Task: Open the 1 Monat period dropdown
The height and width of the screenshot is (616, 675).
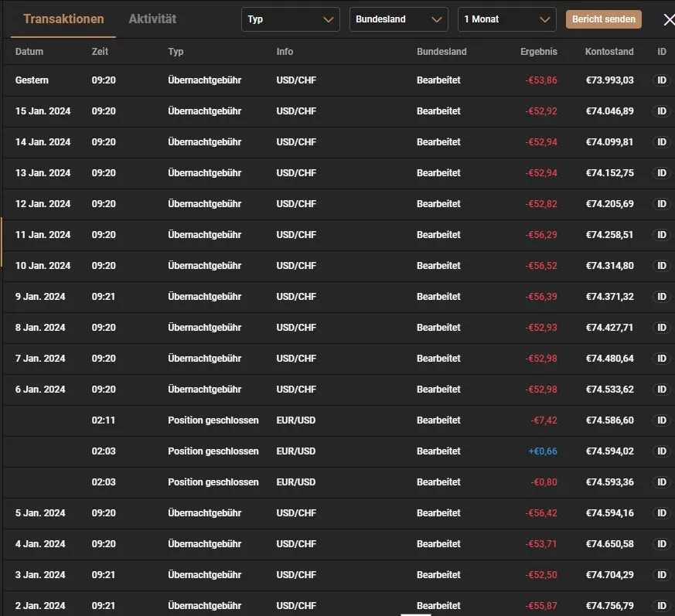Action: click(506, 19)
